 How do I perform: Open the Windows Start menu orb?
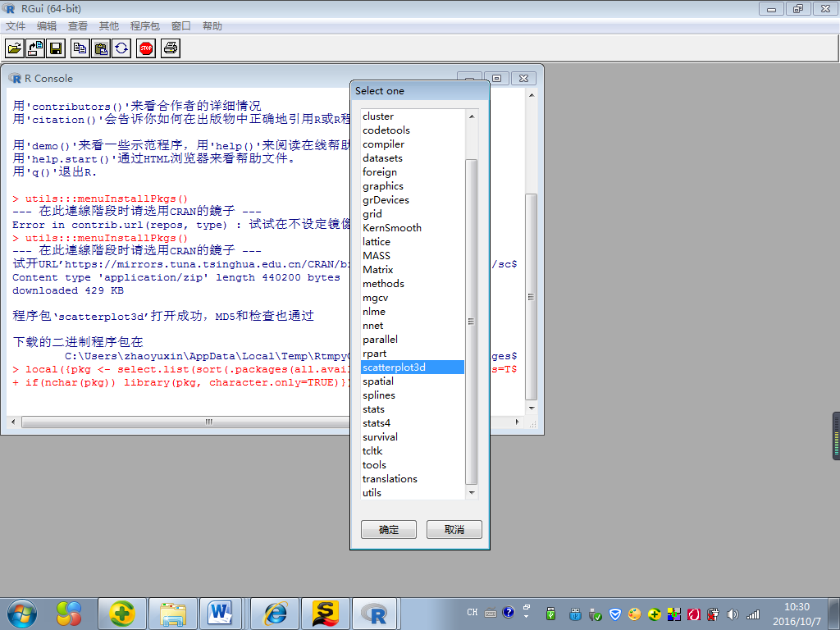pyautogui.click(x=22, y=614)
